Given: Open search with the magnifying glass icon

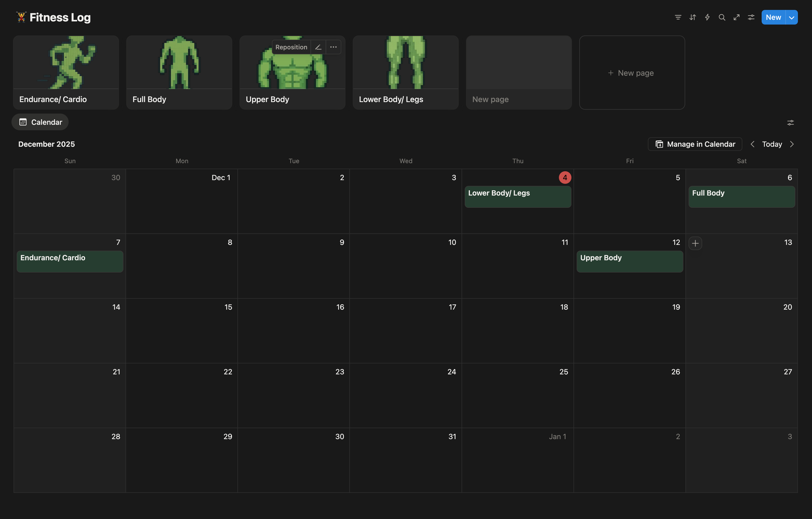Looking at the screenshot, I should pos(722,17).
